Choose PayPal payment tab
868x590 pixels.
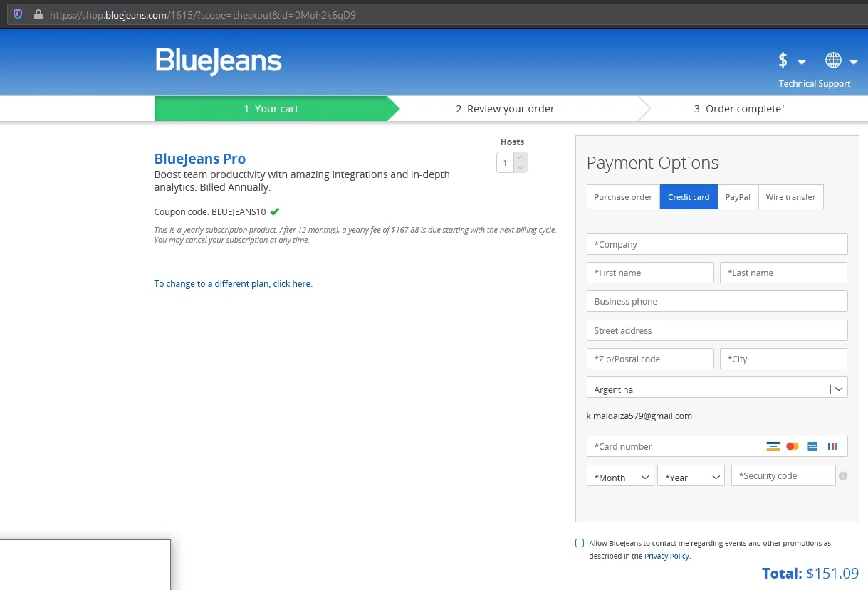(738, 197)
